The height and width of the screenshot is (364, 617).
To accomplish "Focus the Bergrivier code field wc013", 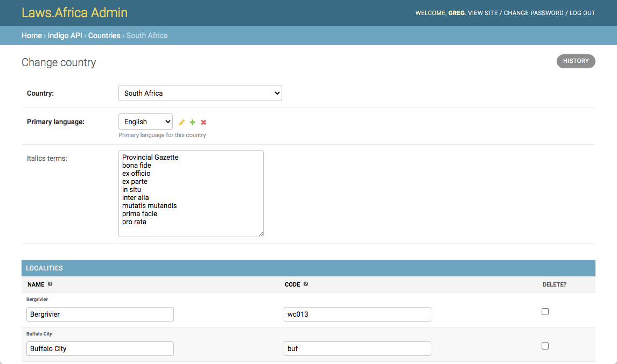I will (x=357, y=314).
